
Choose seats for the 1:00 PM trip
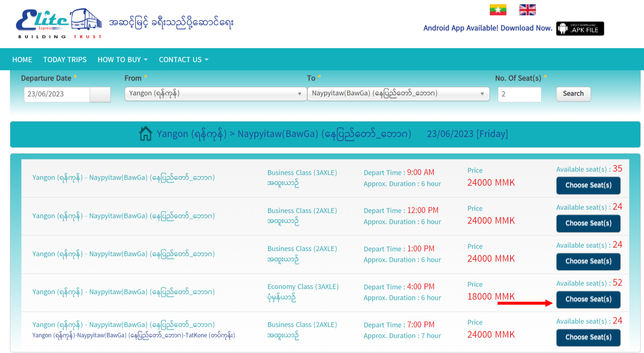[x=588, y=261]
